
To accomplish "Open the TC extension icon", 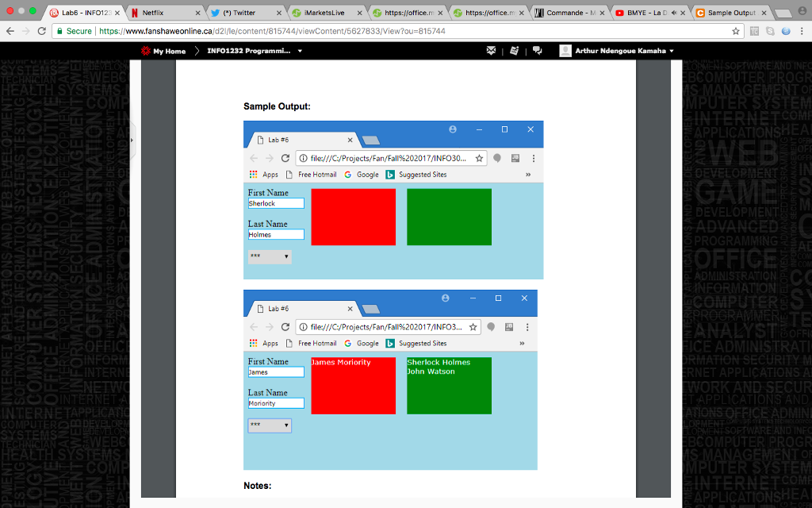I will pyautogui.click(x=755, y=31).
